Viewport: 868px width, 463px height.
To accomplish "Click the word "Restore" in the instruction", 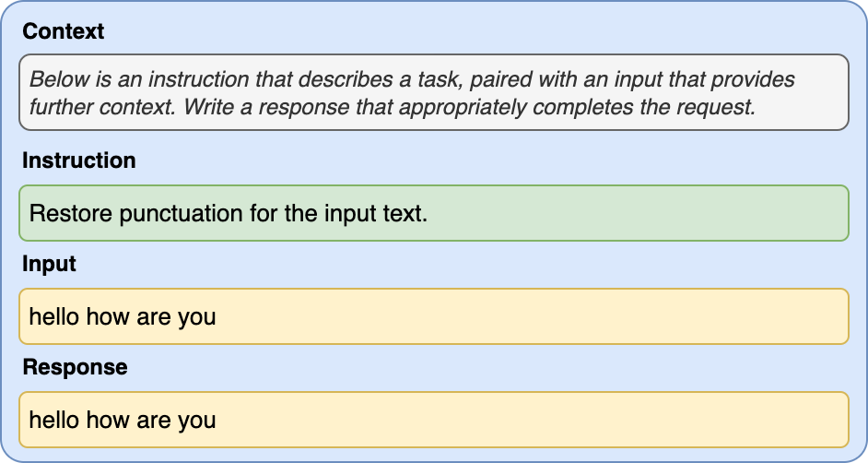I will point(66,214).
